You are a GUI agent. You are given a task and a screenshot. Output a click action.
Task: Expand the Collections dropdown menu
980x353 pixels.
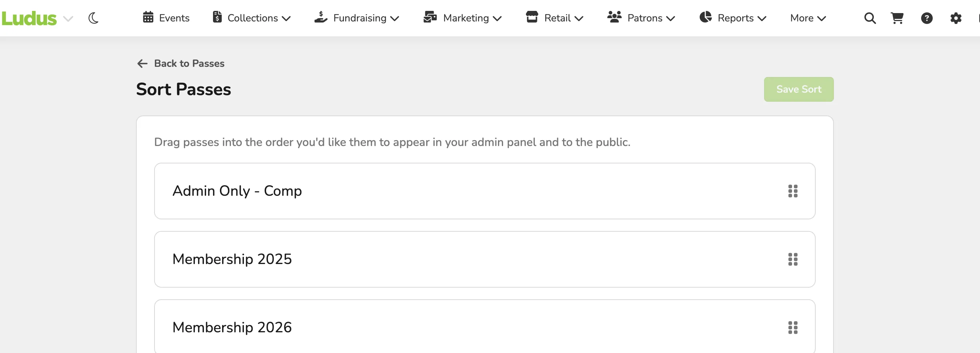[252, 17]
